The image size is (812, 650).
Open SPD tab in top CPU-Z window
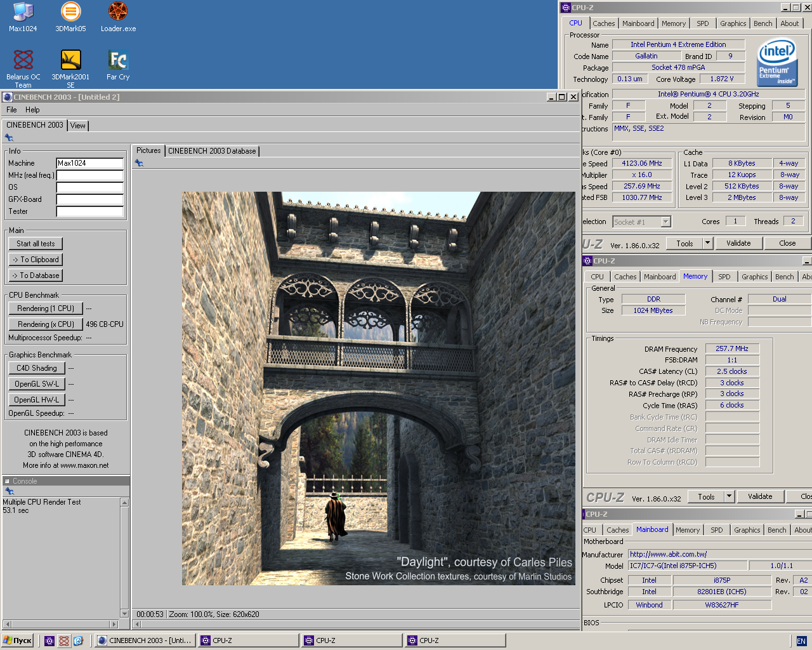(703, 23)
